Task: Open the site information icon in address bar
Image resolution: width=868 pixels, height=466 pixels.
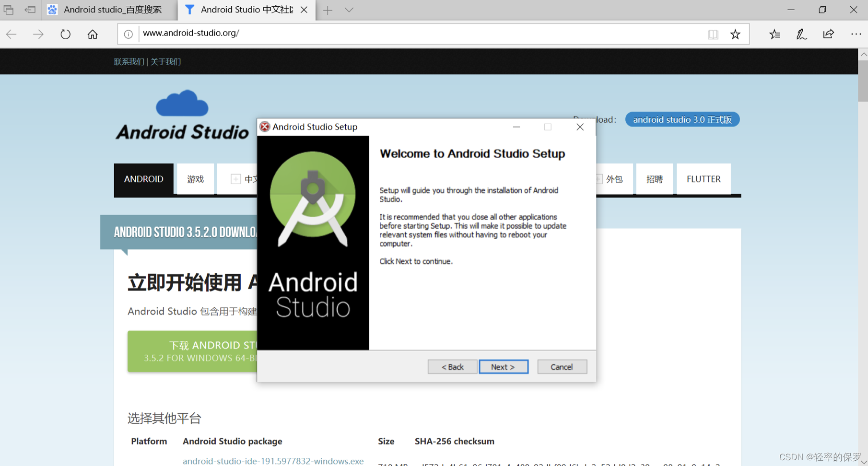Action: pos(128,34)
